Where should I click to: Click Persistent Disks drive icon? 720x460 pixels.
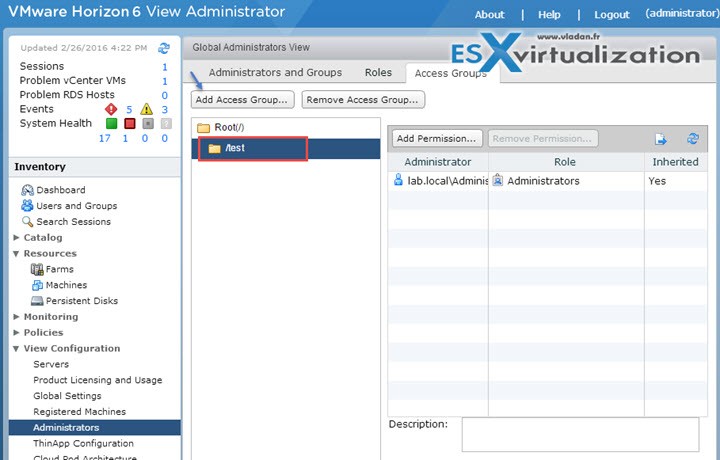[x=37, y=301]
